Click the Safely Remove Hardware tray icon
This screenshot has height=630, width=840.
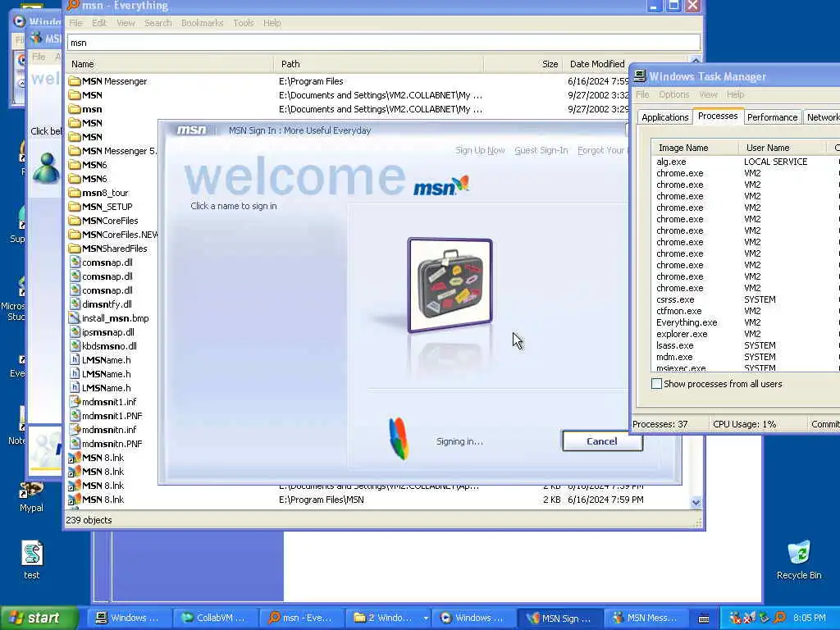point(764,619)
